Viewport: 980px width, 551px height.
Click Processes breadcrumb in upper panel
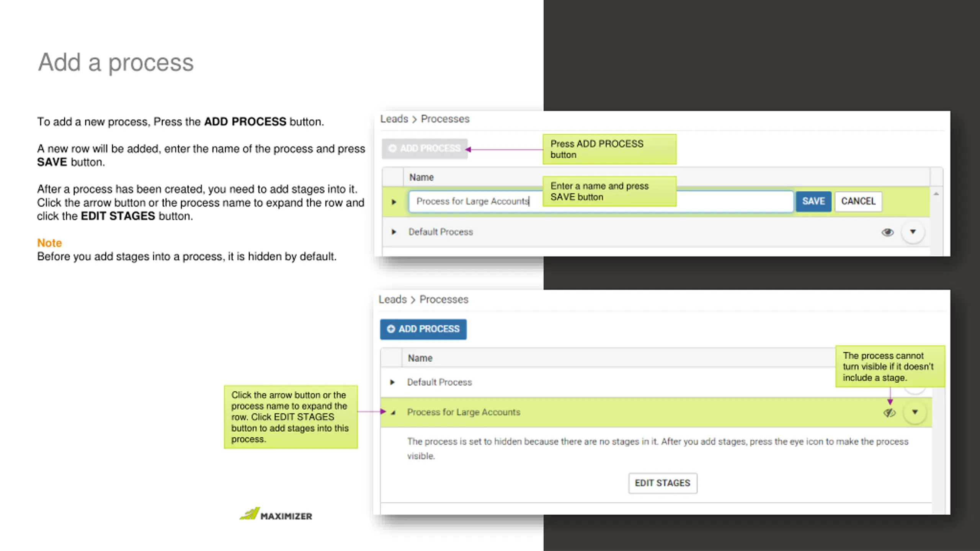point(445,119)
